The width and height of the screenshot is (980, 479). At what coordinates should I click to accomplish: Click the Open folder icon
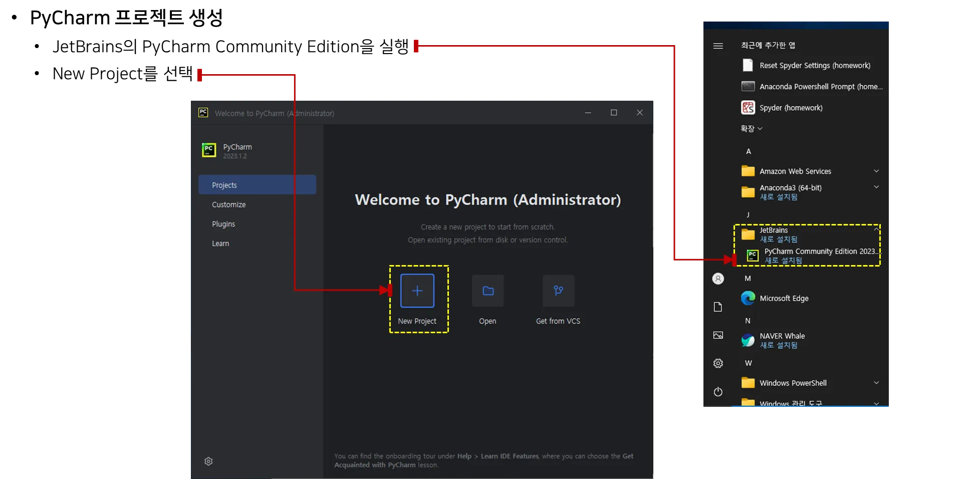coord(488,291)
